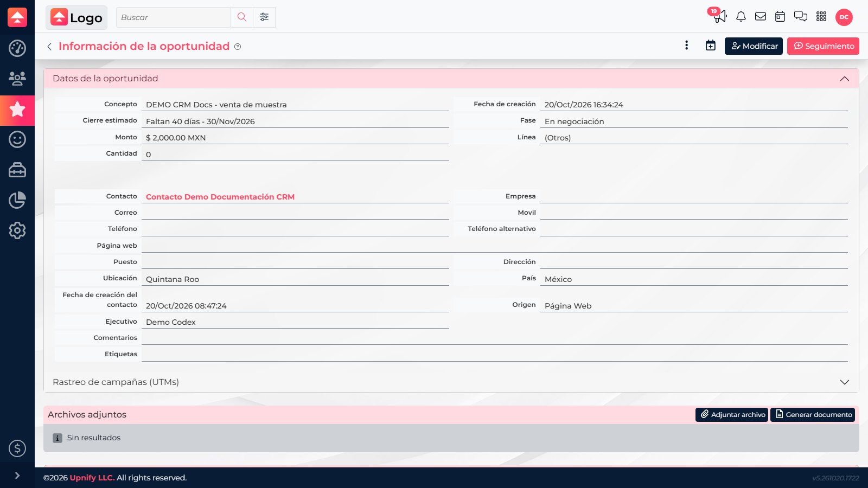Click the Sin resultados message
Image resolution: width=868 pixels, height=488 pixels.
click(94, 438)
